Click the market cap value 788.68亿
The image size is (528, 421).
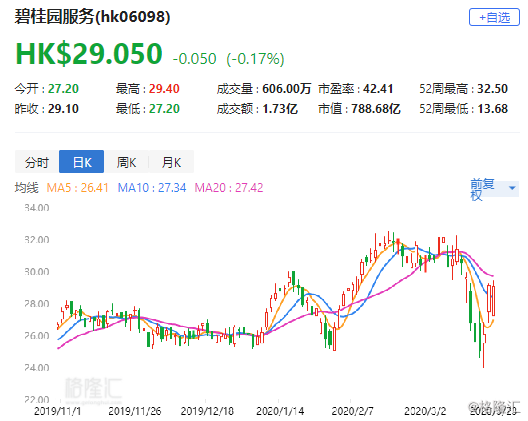coord(376,109)
